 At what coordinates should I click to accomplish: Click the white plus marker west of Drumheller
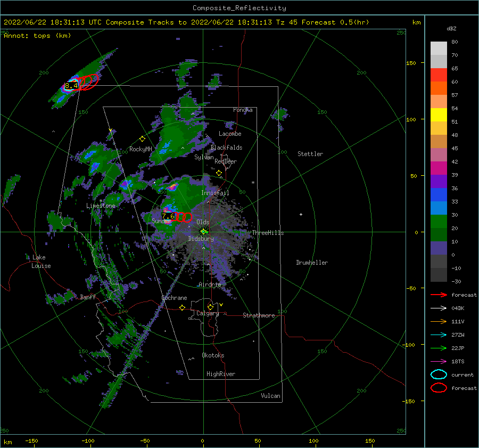point(301,214)
